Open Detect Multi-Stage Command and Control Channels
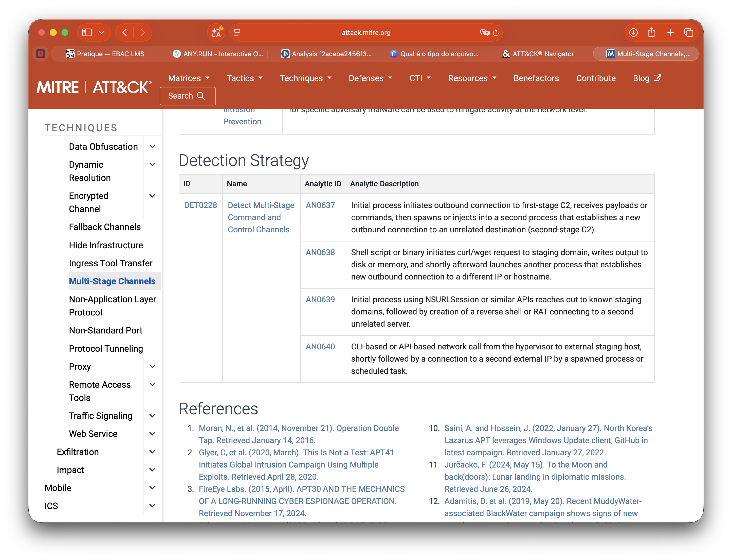 (x=261, y=217)
